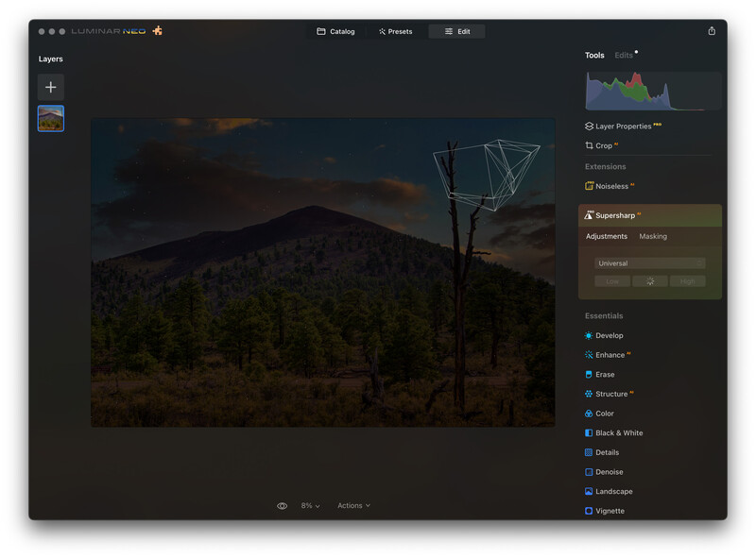The image size is (756, 558).
Task: Click the main photo canvas
Action: coord(322,272)
